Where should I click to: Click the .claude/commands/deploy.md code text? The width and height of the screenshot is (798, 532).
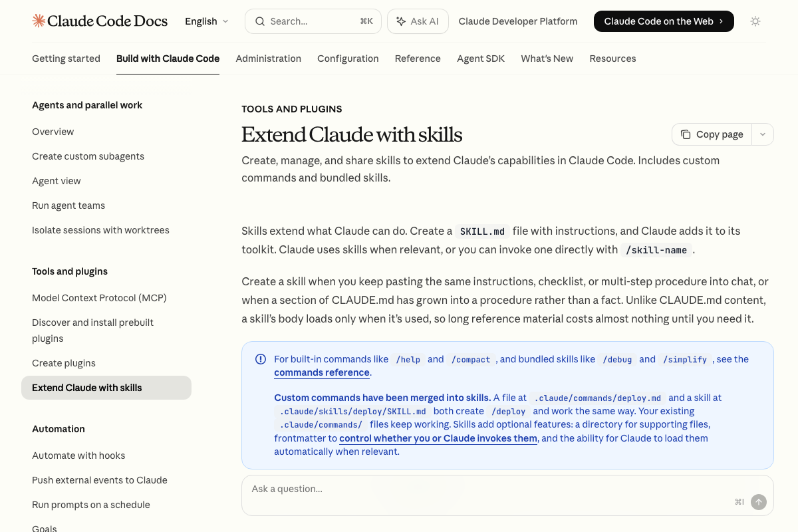coord(597,398)
